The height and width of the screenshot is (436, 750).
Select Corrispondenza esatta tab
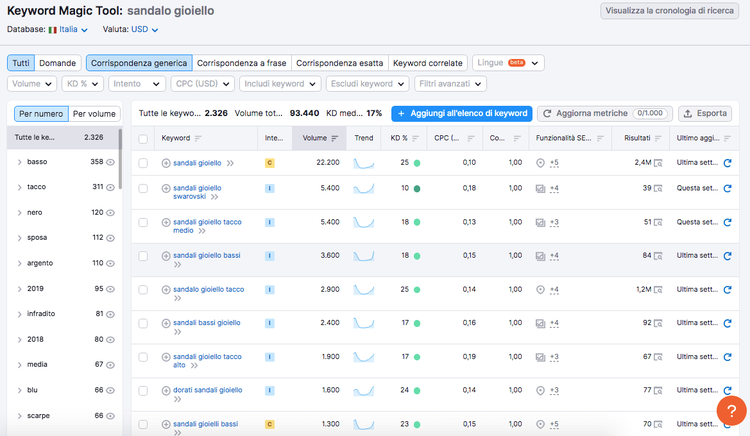tap(340, 63)
